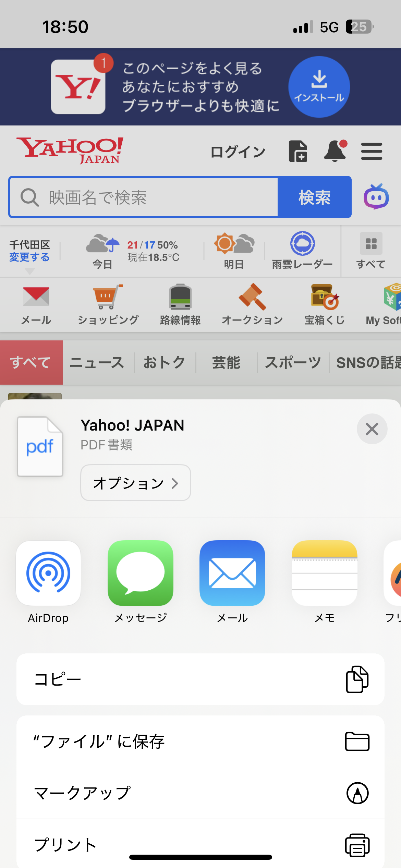Share via the Messages app icon

140,573
